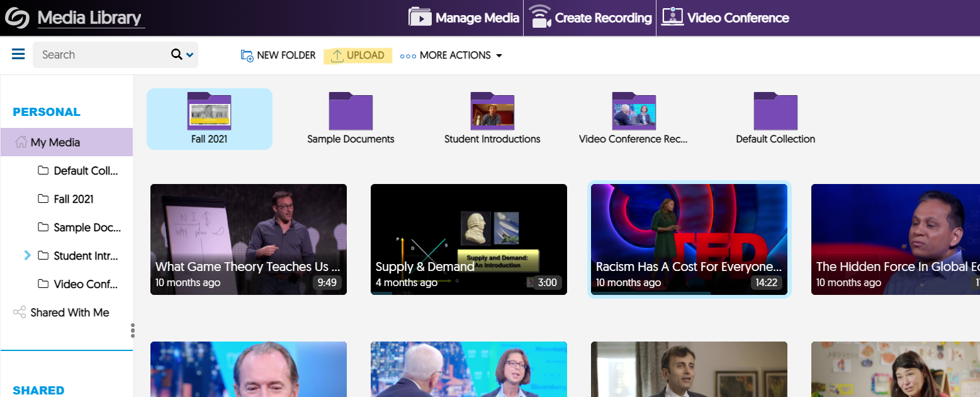980x397 pixels.
Task: Click the Create Recording camera icon
Action: (x=540, y=17)
